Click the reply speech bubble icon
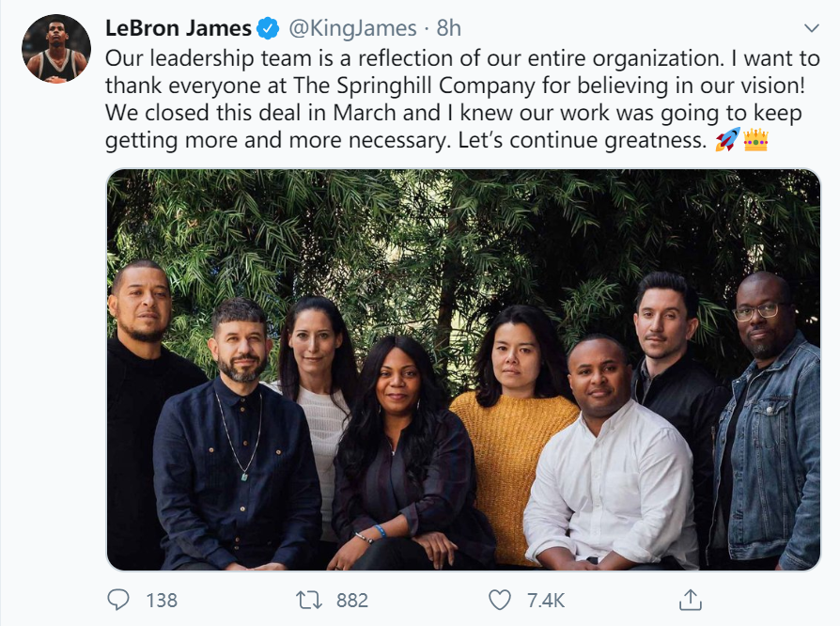This screenshot has height=626, width=840. [117, 600]
